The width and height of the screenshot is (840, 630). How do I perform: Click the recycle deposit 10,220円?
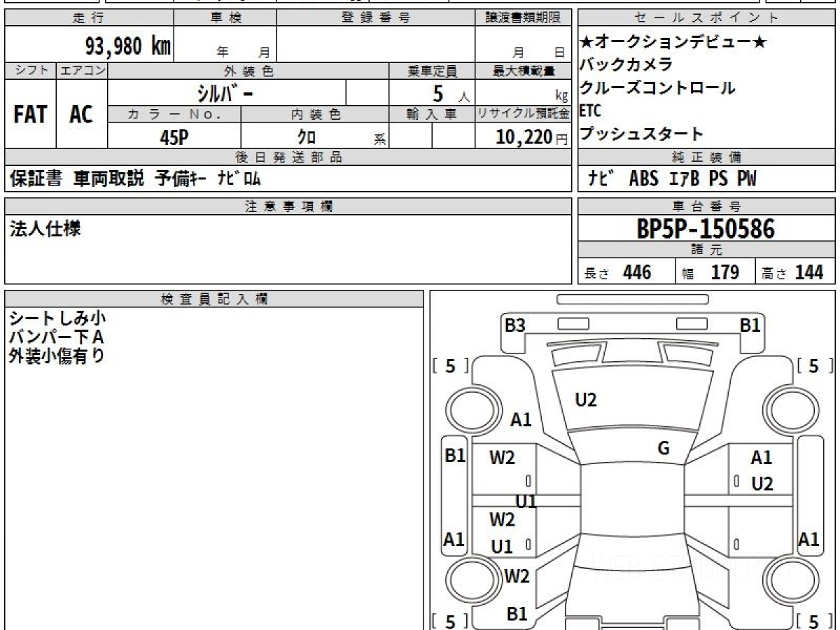(532, 137)
